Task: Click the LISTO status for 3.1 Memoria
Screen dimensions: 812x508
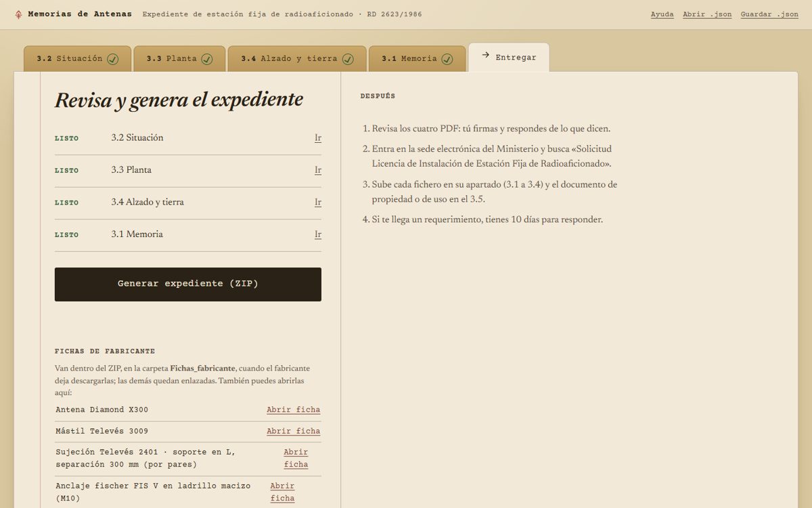Action: click(66, 235)
